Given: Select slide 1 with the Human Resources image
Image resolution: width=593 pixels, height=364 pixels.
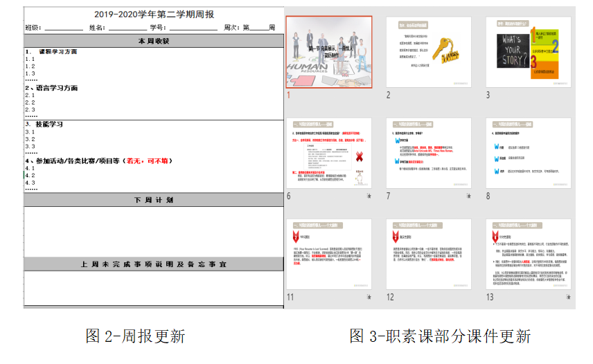Looking at the screenshot, I should [x=330, y=53].
